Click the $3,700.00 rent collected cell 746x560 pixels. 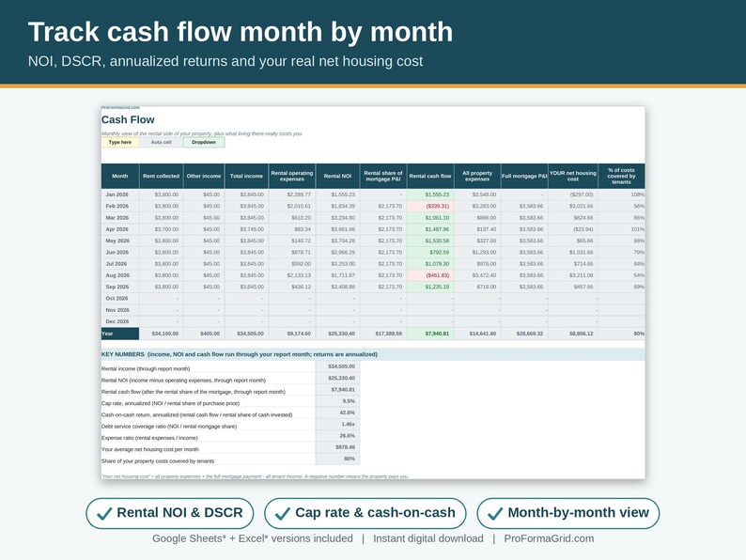(162, 229)
